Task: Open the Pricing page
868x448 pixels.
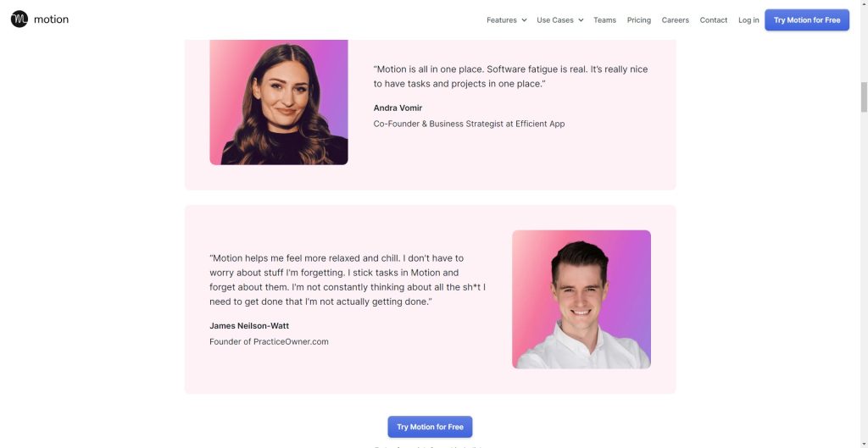Action: pos(639,20)
